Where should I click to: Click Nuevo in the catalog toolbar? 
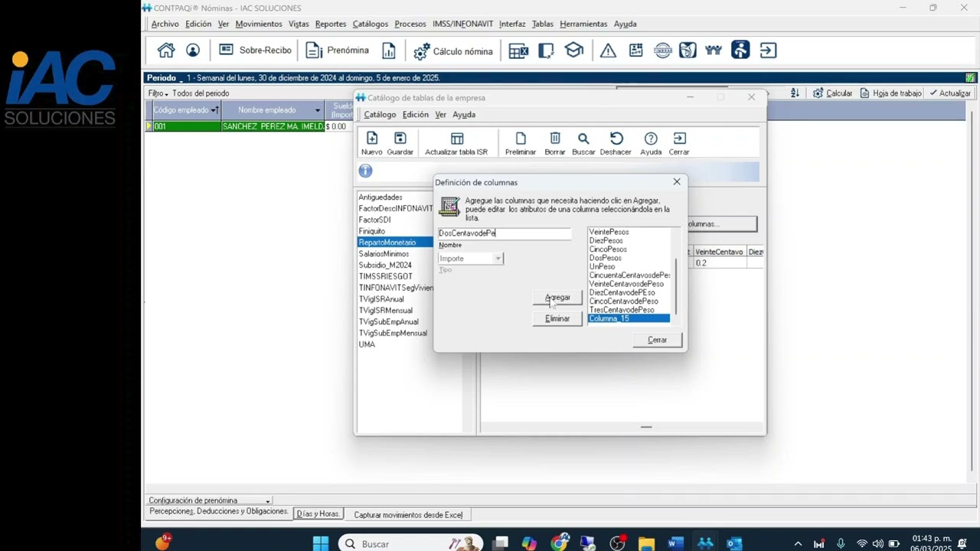coord(372,143)
